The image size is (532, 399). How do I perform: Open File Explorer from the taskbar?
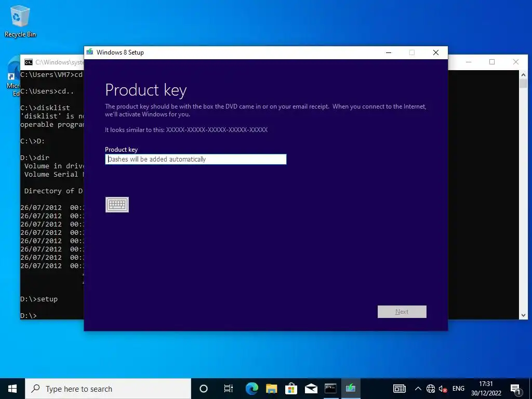tap(271, 389)
